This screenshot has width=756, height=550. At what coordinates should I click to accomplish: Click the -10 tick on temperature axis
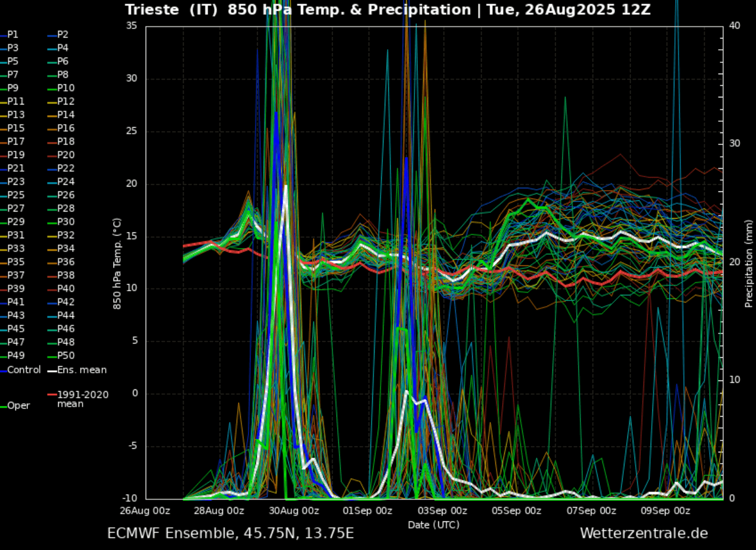pyautogui.click(x=130, y=498)
